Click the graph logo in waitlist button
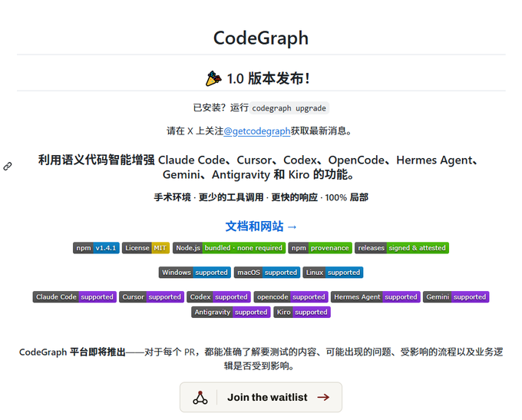Viewport: 522px width, 420px height. 200,398
